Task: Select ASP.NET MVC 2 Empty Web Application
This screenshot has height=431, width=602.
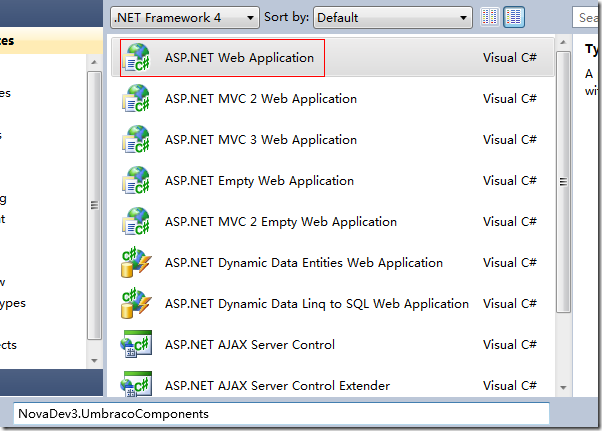Action: point(332,222)
